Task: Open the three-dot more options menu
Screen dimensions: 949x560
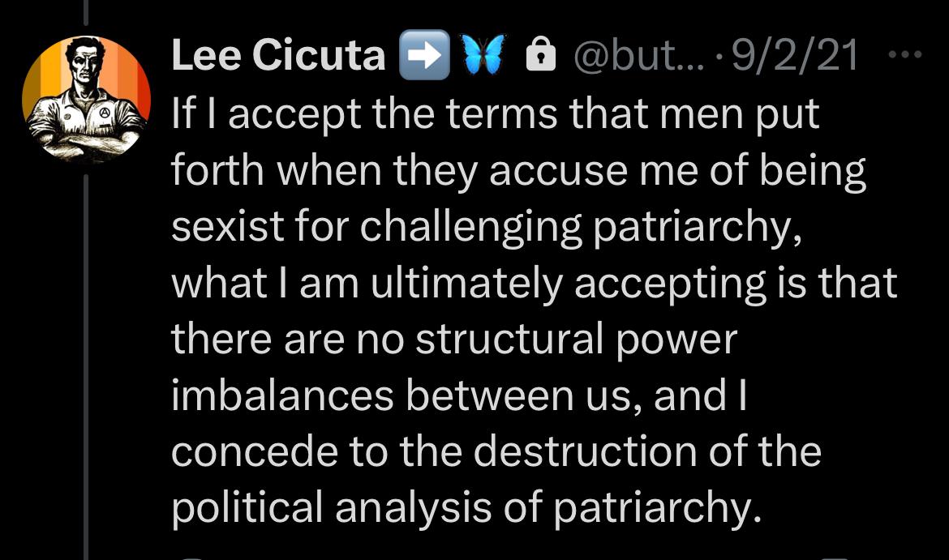Action: [x=905, y=55]
